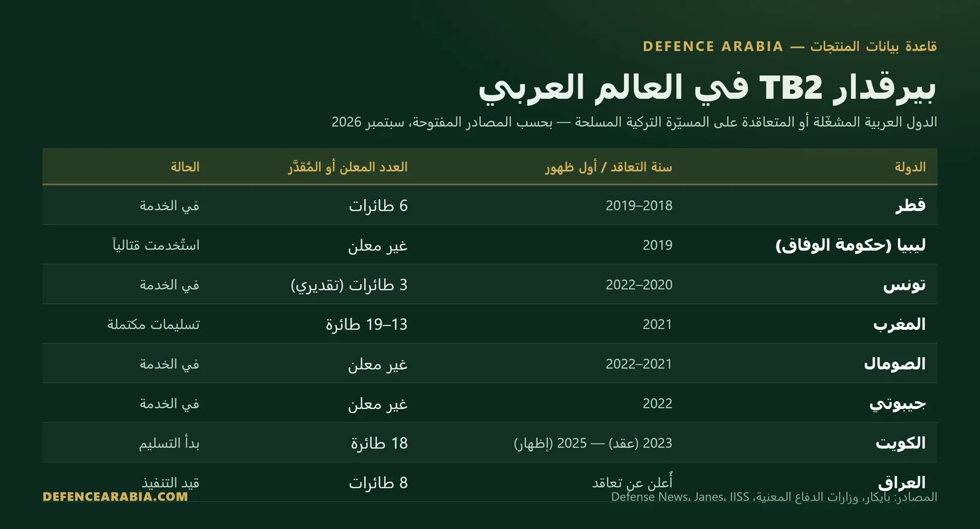Click the 2022–2020 year cell for Tunisia
The width and height of the screenshot is (980, 529).
(639, 285)
